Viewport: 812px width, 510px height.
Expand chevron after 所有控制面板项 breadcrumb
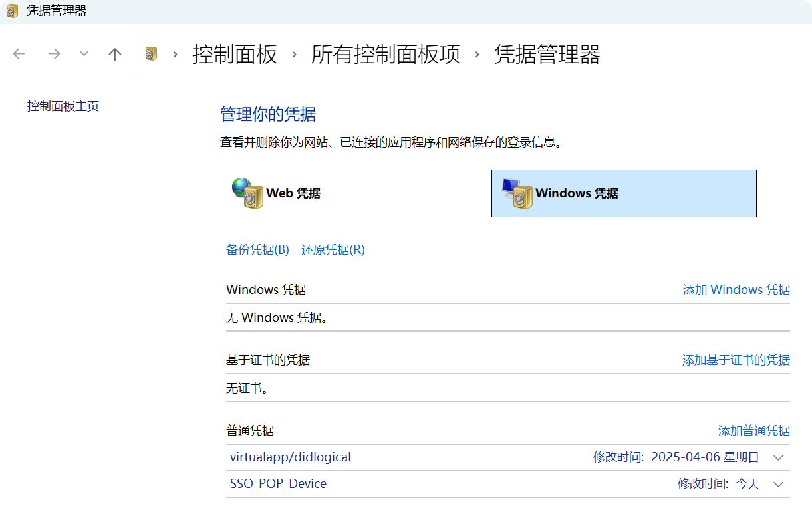point(477,54)
